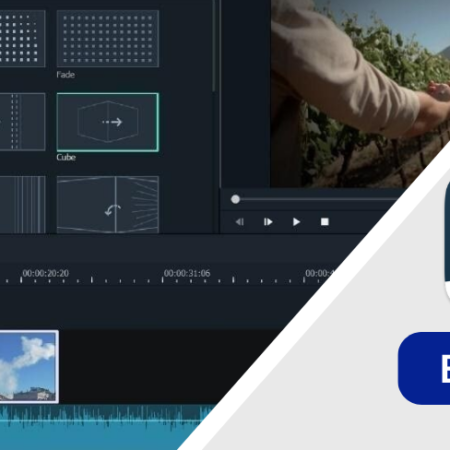Click the timeline ruler at 00:00:31:06
The width and height of the screenshot is (450, 450).
(x=187, y=273)
